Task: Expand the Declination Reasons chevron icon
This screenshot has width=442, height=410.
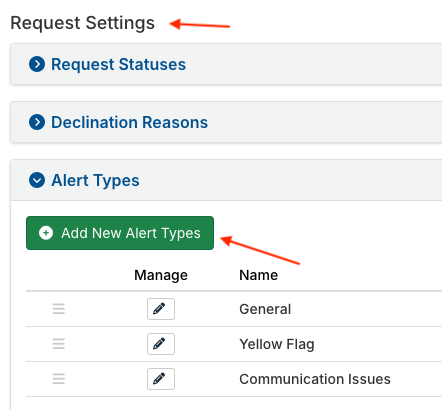Action: tap(37, 122)
